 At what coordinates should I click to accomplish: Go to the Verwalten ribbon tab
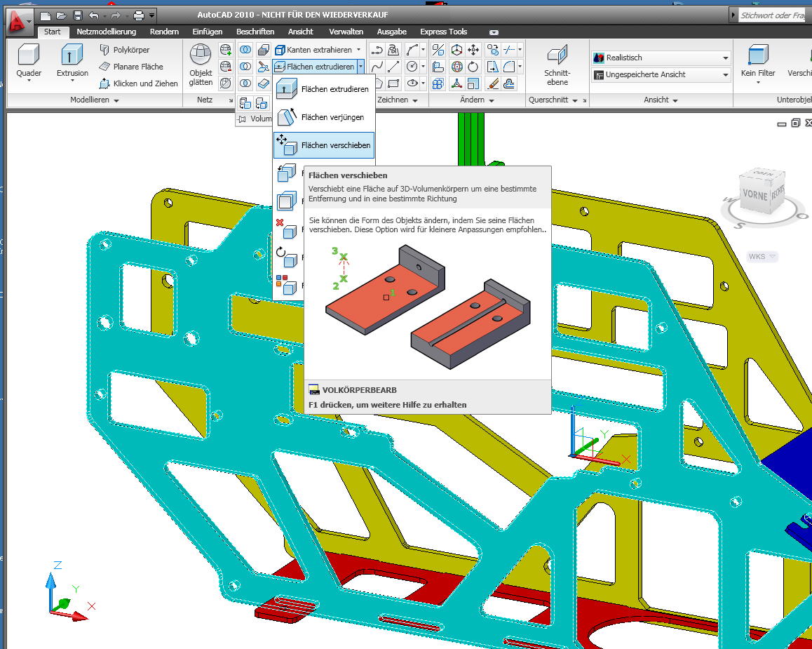(346, 32)
